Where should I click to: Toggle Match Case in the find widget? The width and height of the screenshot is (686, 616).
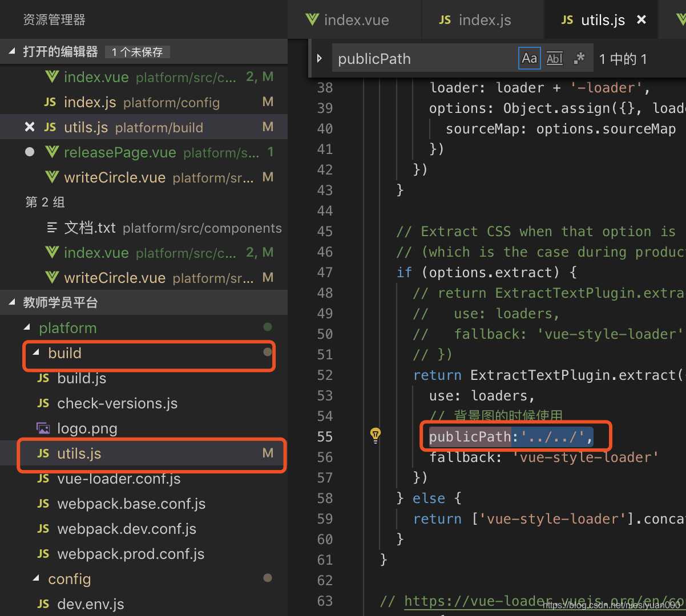tap(529, 58)
